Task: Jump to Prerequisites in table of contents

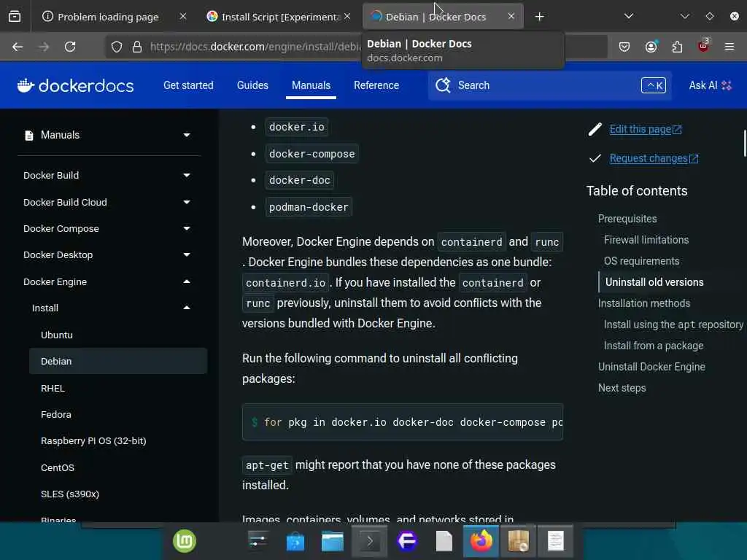Action: point(627,219)
